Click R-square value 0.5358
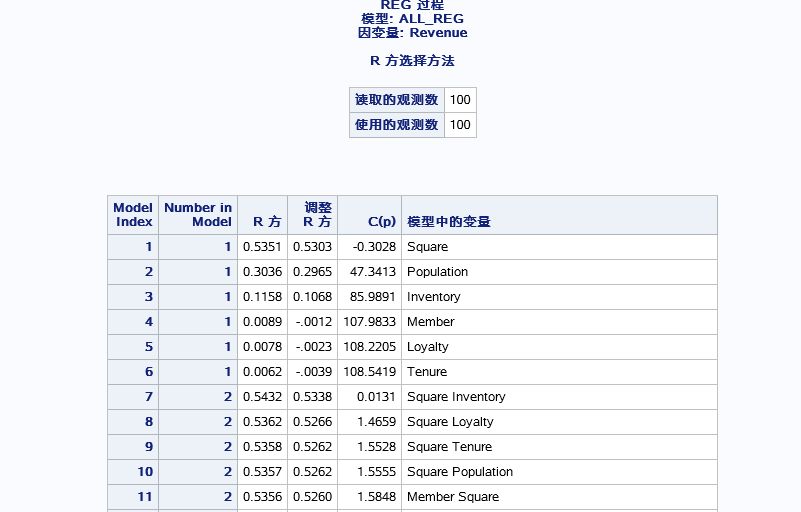 pyautogui.click(x=263, y=447)
